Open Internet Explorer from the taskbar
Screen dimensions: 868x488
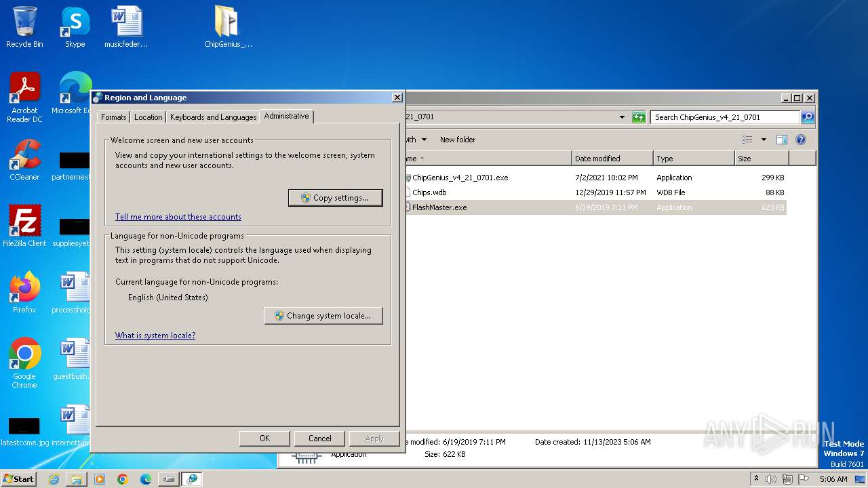click(54, 479)
